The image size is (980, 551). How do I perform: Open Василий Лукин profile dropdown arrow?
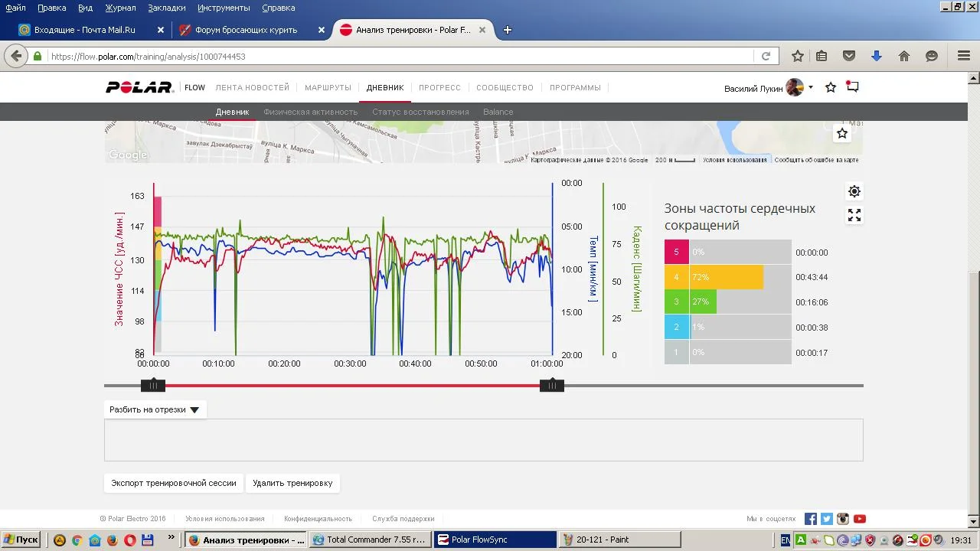pyautogui.click(x=811, y=87)
